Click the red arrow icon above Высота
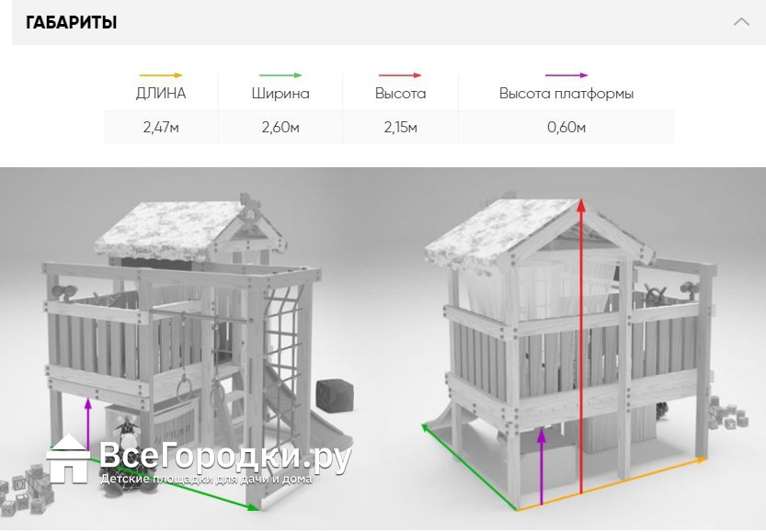This screenshot has height=532, width=766. (400, 75)
